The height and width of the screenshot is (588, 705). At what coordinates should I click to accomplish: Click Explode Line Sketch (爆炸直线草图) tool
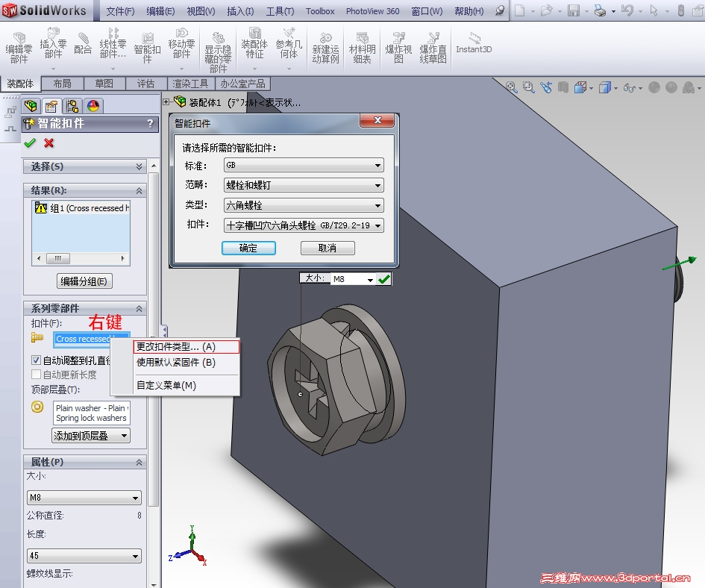click(433, 49)
